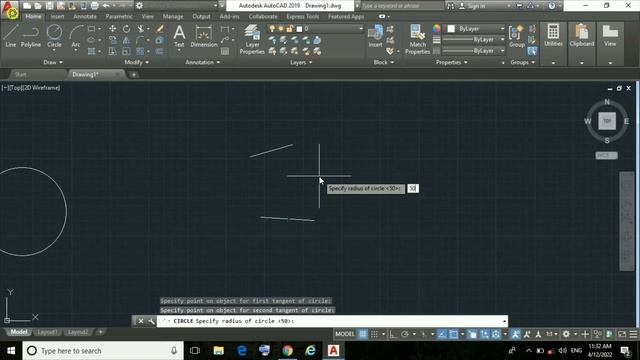Open the annotation scale 1:1 dropdown
The width and height of the screenshot is (640, 360).
tap(552, 334)
